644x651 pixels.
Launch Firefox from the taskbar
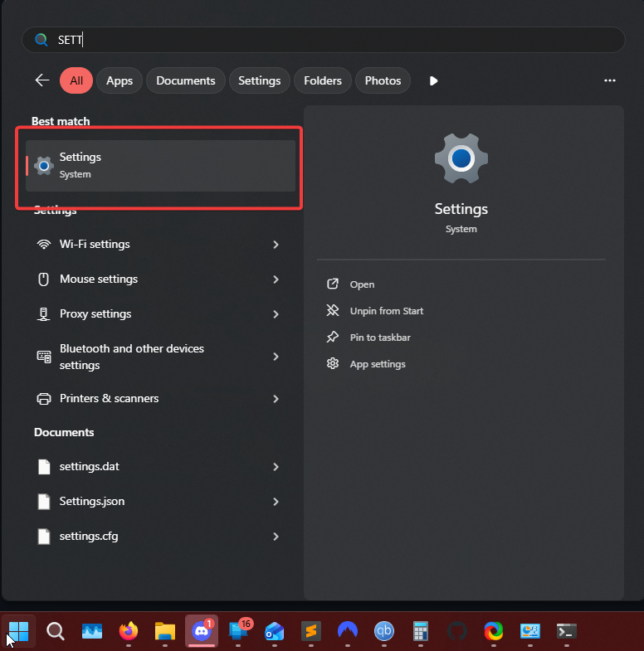pyautogui.click(x=129, y=631)
